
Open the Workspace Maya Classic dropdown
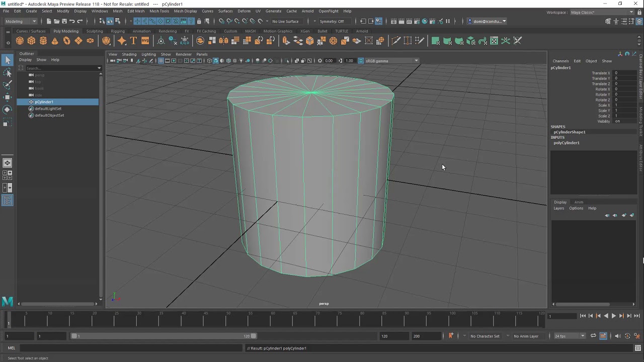tap(603, 12)
